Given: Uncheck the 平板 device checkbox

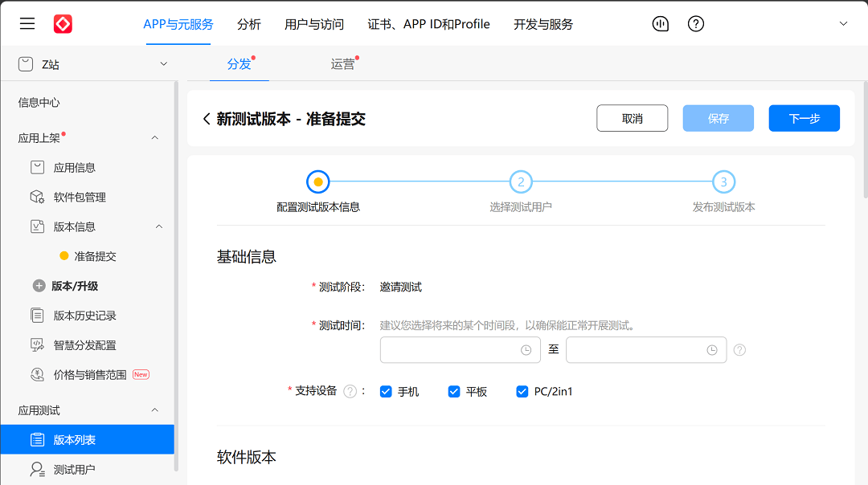Looking at the screenshot, I should click(x=454, y=392).
